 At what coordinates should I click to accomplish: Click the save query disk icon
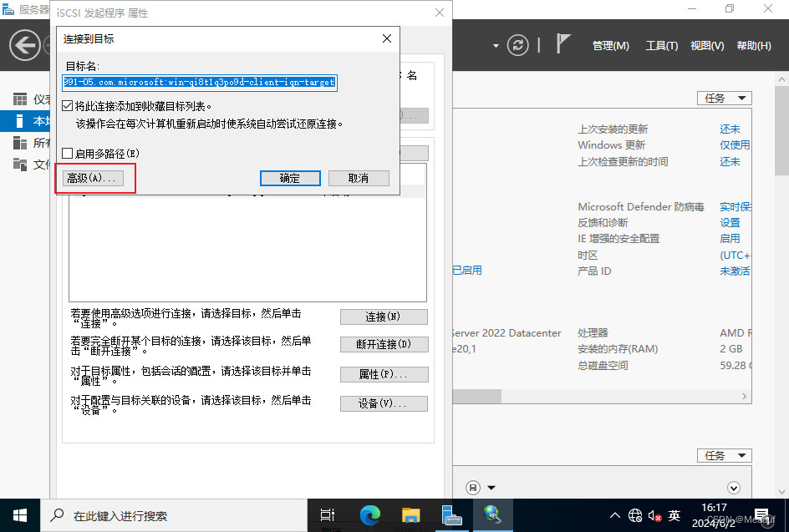pyautogui.click(x=473, y=488)
